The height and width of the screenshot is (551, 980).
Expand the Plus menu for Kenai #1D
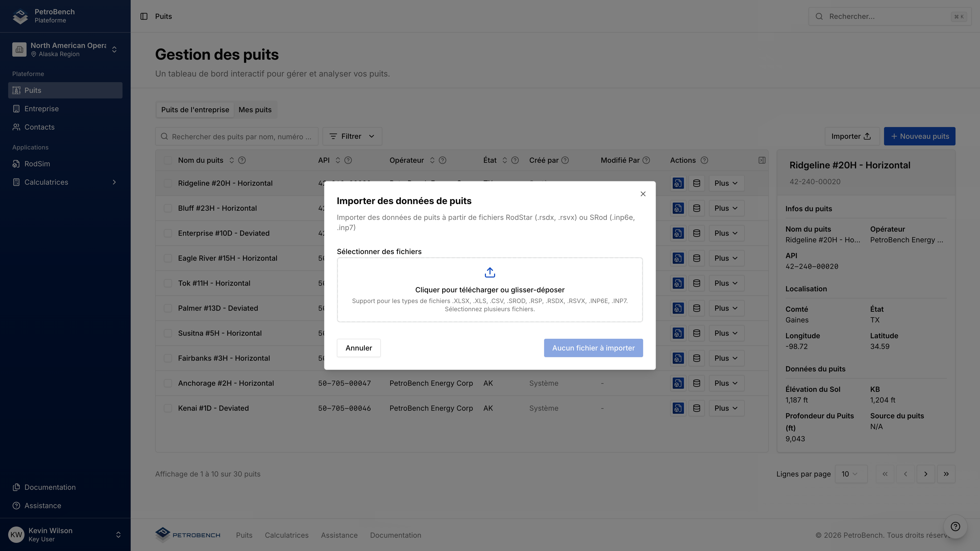click(726, 408)
